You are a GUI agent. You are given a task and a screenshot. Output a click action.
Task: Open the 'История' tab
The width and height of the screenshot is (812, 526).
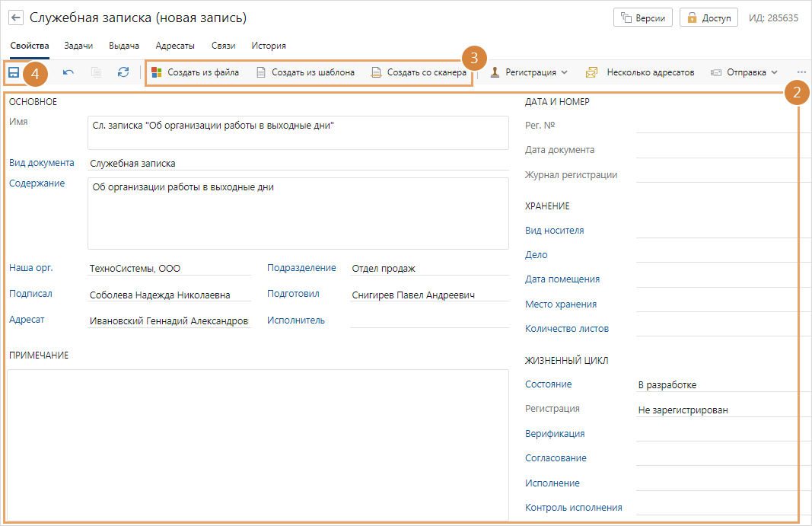point(269,46)
